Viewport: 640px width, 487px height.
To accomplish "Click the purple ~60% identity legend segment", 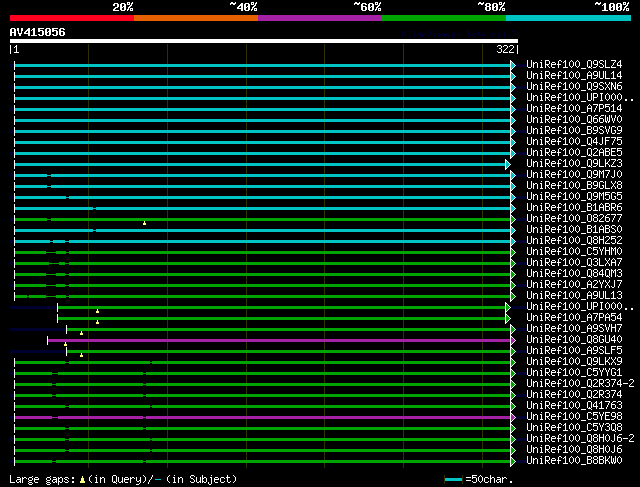I will pyautogui.click(x=320, y=18).
